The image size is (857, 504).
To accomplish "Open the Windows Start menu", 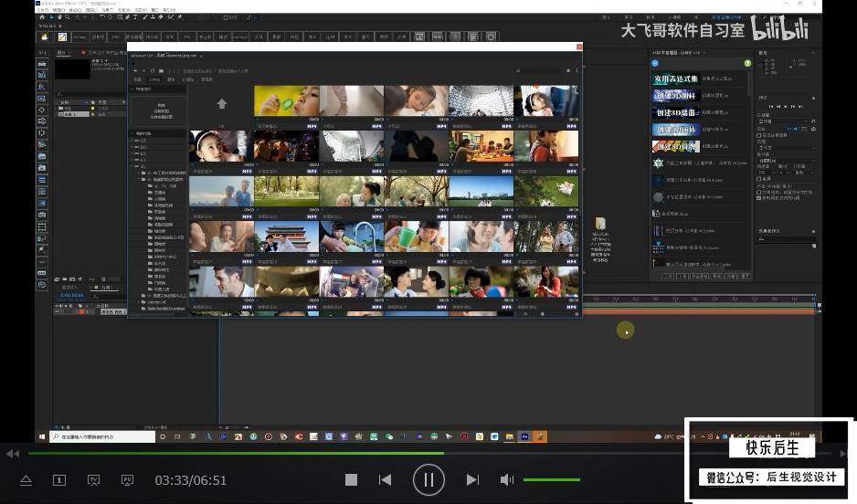I will point(42,436).
